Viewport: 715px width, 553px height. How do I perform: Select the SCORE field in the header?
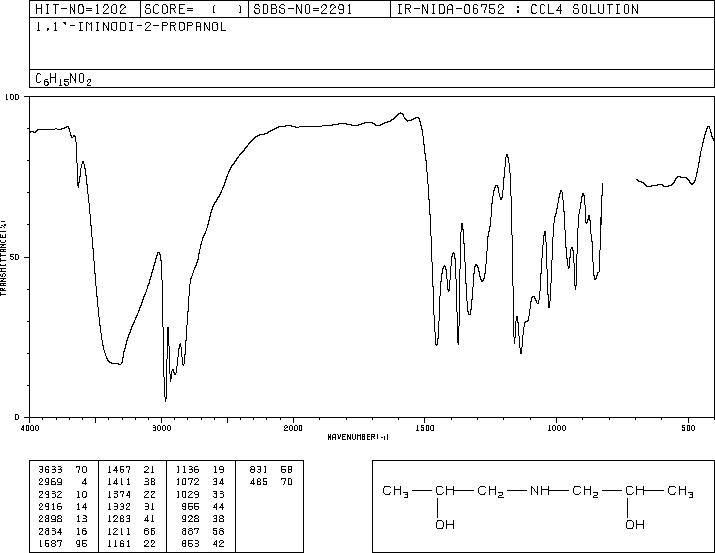tap(194, 9)
